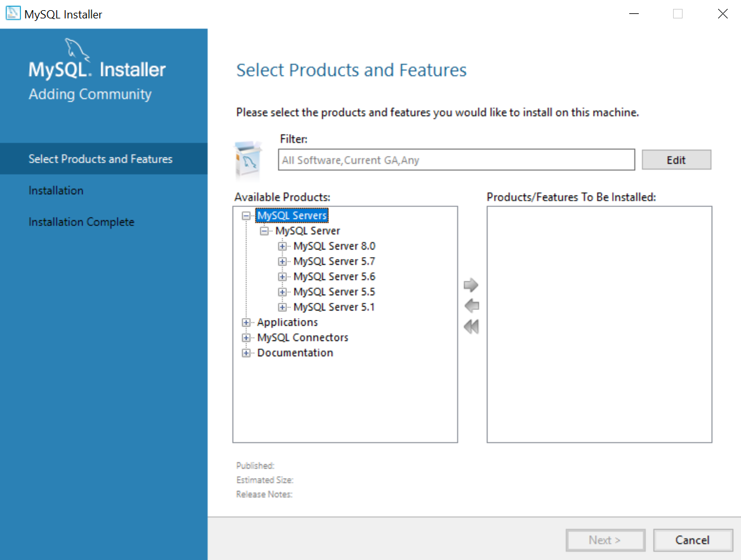
Task: Click the Estimated Size: label
Action: click(x=265, y=479)
